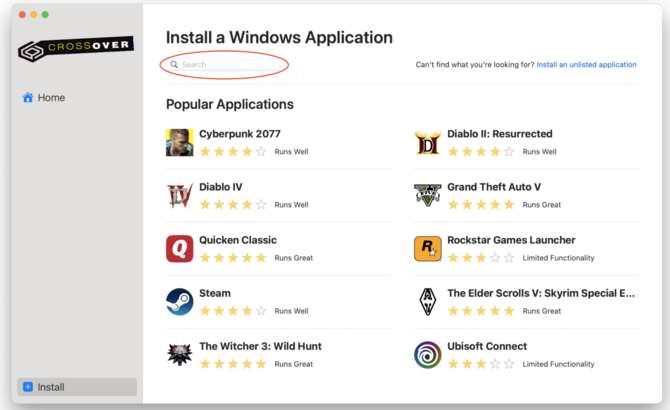670x410 pixels.
Task: Select the Quicken Classic title
Action: (238, 240)
